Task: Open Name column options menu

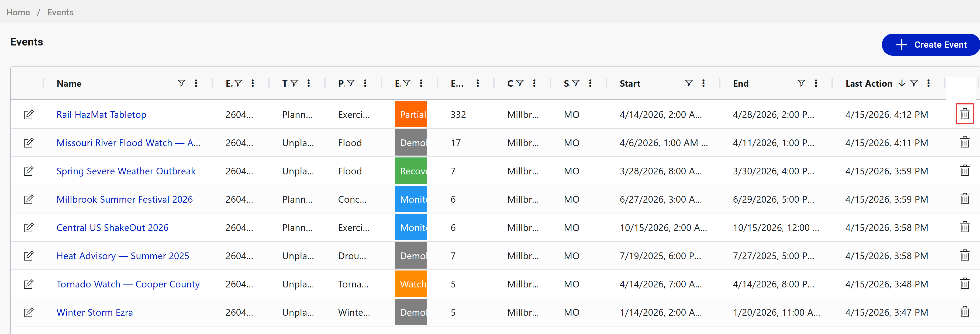Action: [x=196, y=83]
